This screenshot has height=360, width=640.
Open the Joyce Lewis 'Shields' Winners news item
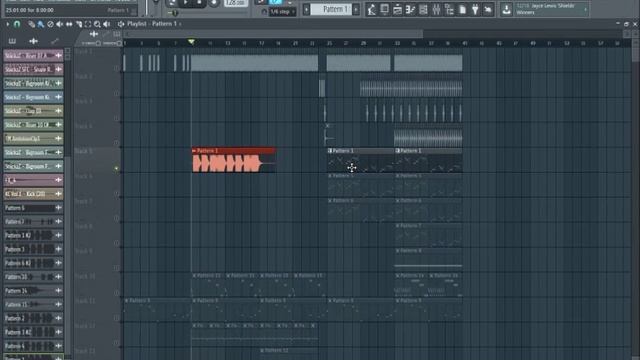545,9
